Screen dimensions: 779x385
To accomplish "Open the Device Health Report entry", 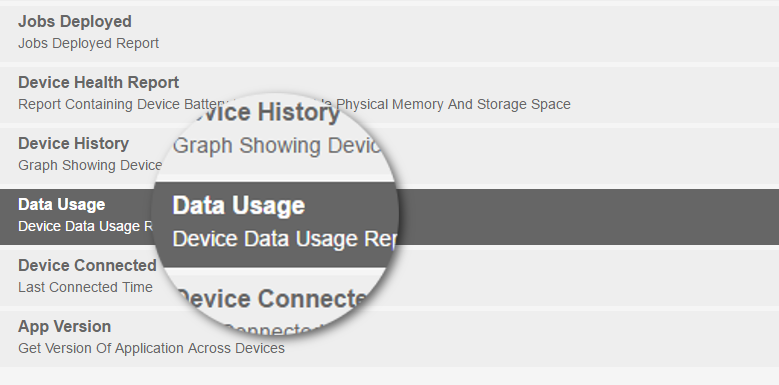I will coord(98,82).
